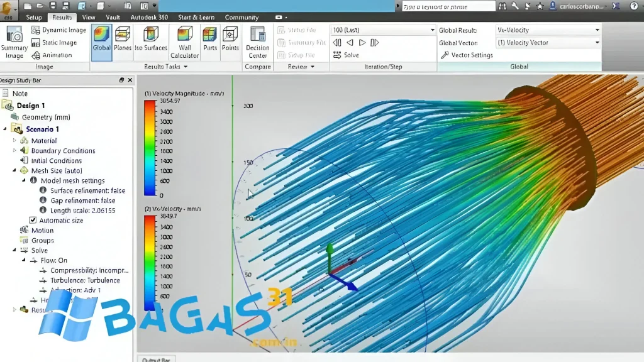Expand the Boundary Conditions node
Image resolution: width=644 pixels, height=362 pixels.
tap(15, 151)
